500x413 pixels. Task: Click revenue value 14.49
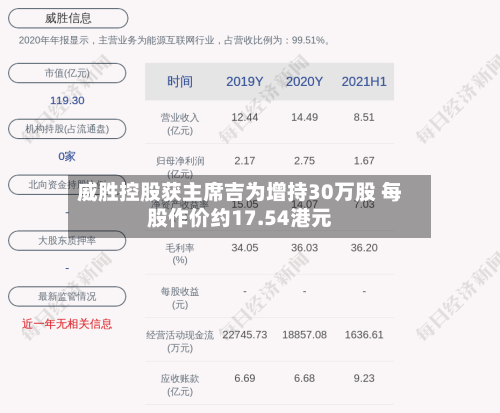click(304, 117)
